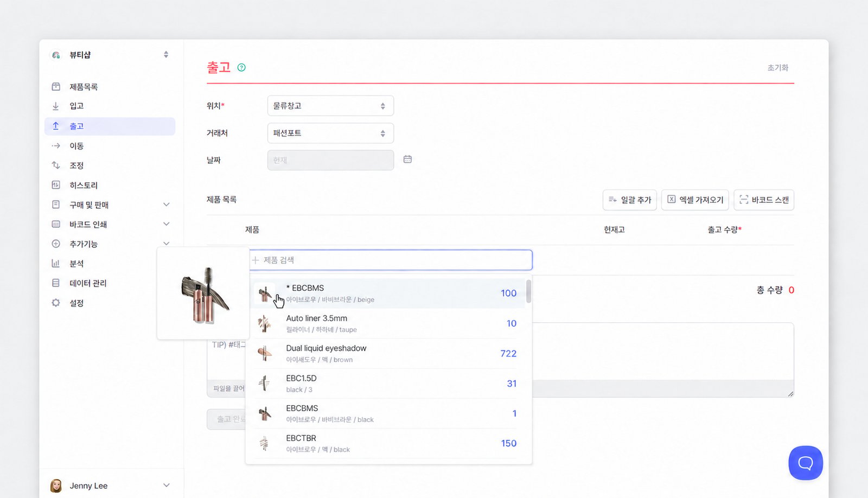The image size is (868, 498).
Task: Open the 설정 settings gear icon
Action: (56, 303)
